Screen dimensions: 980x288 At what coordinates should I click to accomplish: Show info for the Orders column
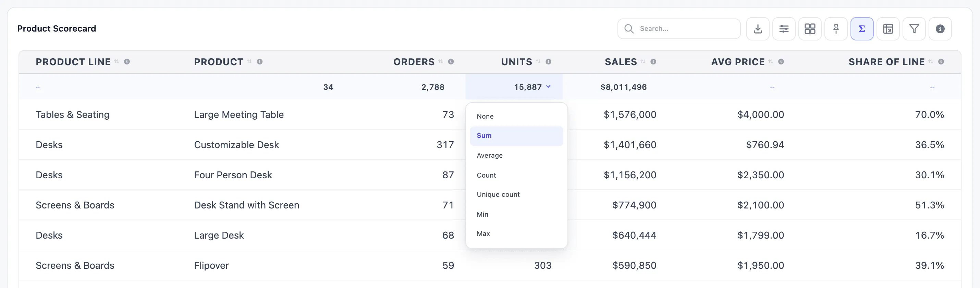pyautogui.click(x=451, y=62)
